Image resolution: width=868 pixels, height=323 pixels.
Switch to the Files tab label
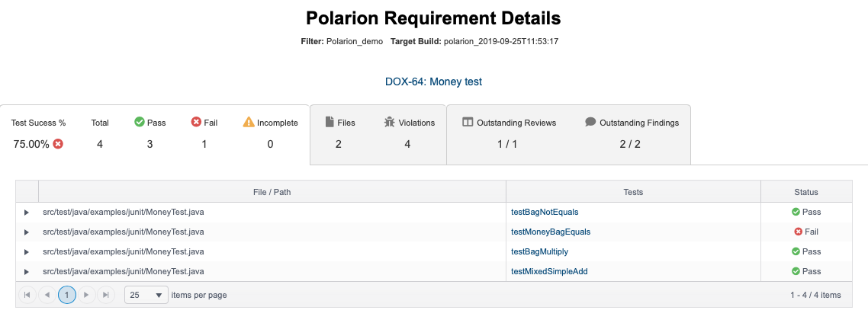pyautogui.click(x=346, y=123)
